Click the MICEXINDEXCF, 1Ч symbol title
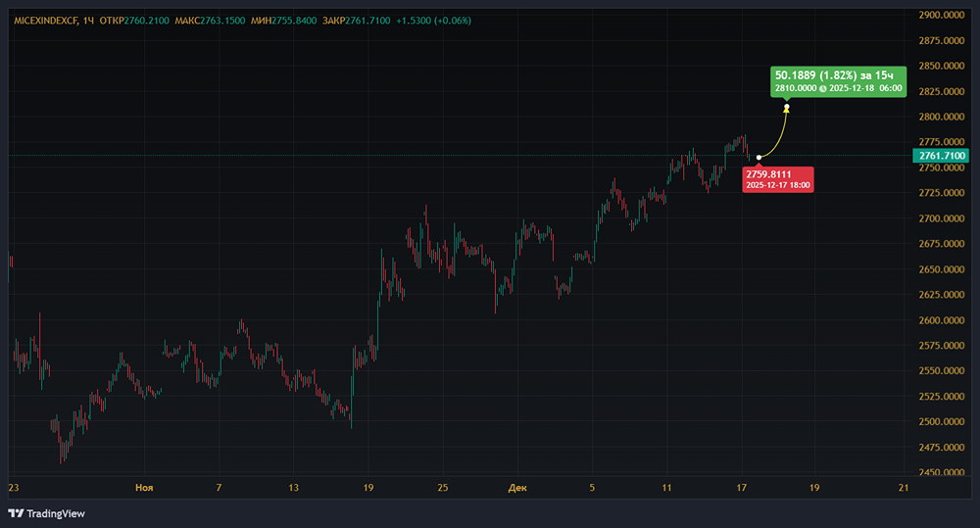This screenshot has height=528, width=980. (x=54, y=21)
